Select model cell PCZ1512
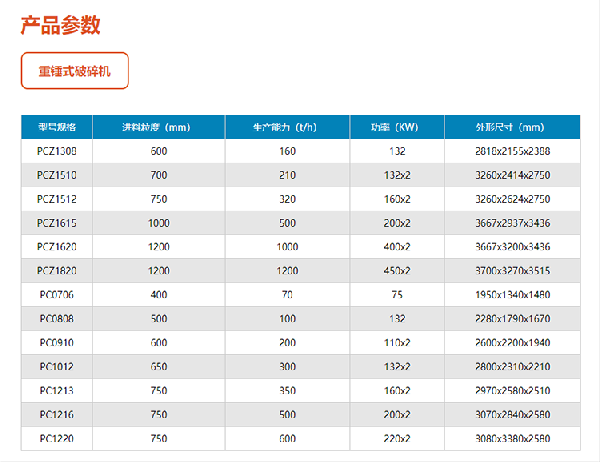The width and height of the screenshot is (600, 462). click(57, 199)
